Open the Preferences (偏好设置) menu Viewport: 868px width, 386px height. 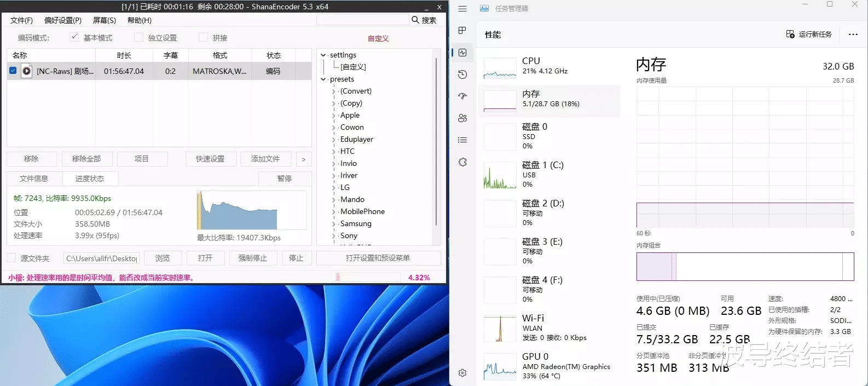63,20
